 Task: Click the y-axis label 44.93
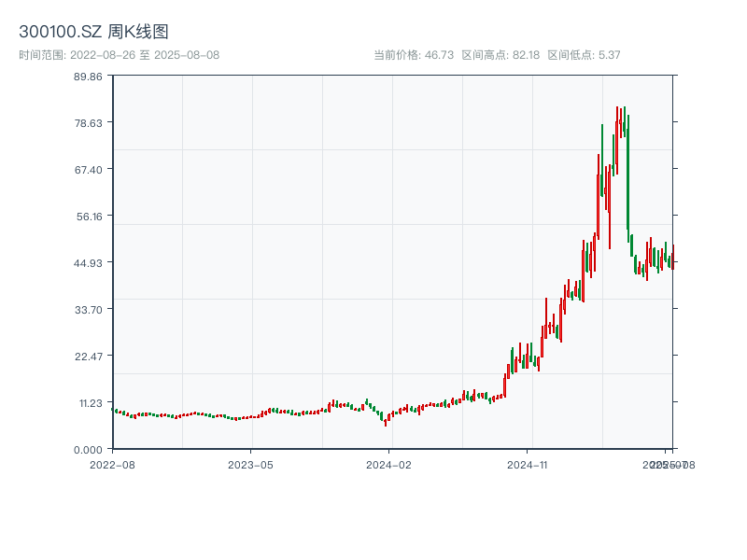[x=88, y=263]
